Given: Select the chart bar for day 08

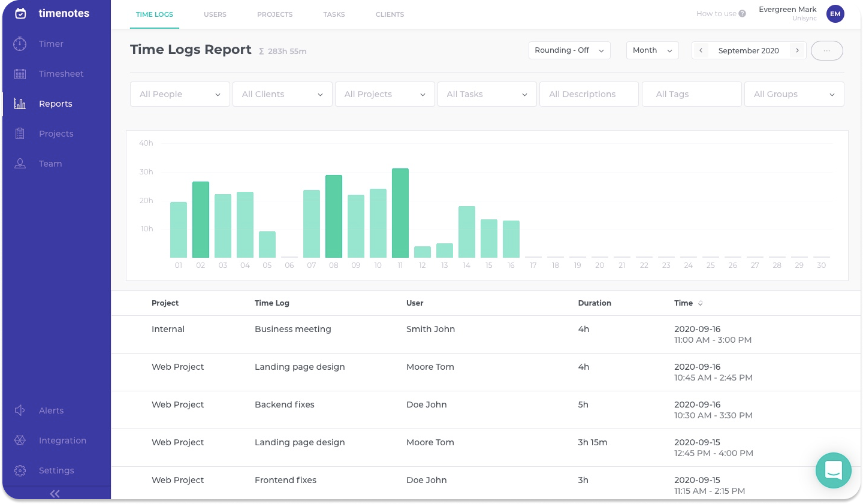Looking at the screenshot, I should click(334, 216).
